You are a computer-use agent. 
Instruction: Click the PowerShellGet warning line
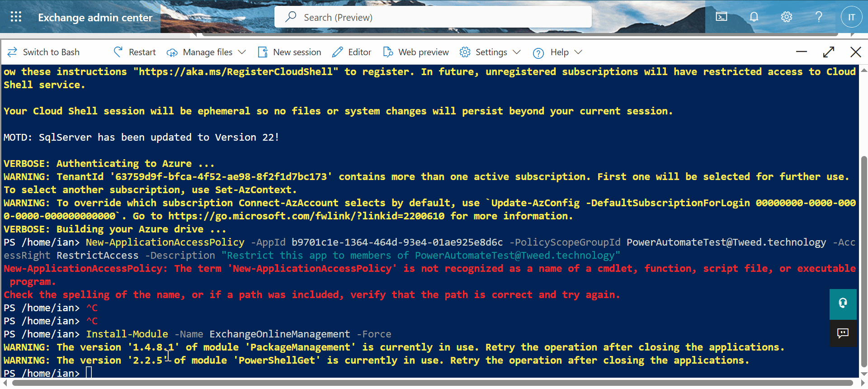pyautogui.click(x=377, y=360)
